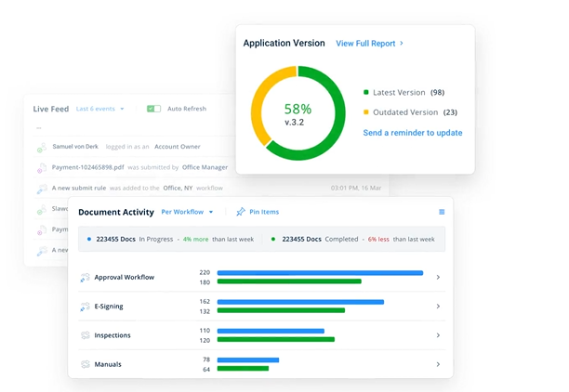Open the 'Per Workflow' dropdown

187,212
